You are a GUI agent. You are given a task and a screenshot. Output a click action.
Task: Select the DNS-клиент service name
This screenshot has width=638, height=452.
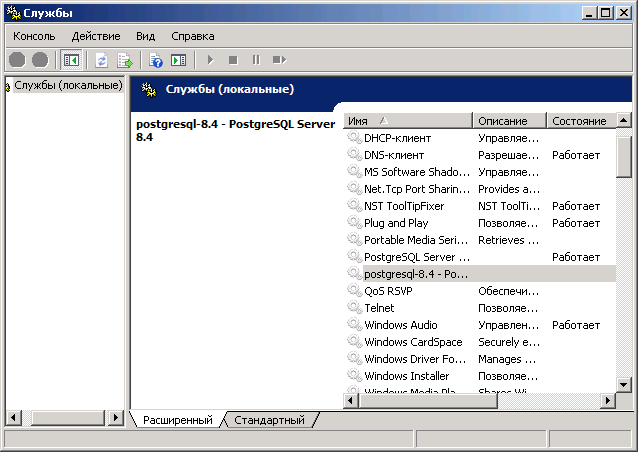pyautogui.click(x=394, y=155)
